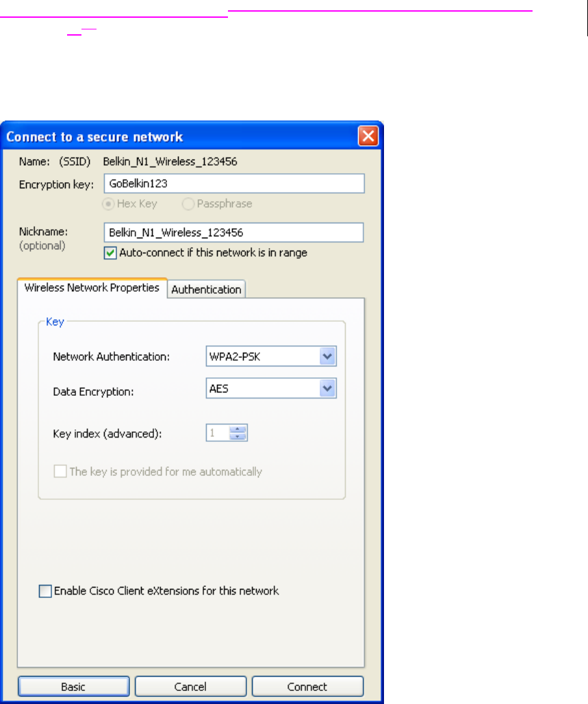Click the SSID name Belkin_N1_Wireless_123456 text
The height and width of the screenshot is (704, 588).
[170, 162]
